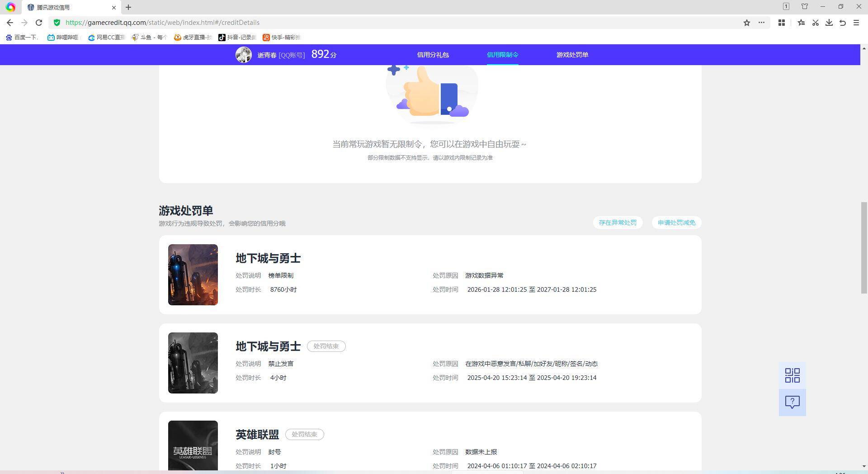Viewport: 868px width, 474px height.
Task: Click the screenshot scissors icon in toolbar
Action: point(816,22)
